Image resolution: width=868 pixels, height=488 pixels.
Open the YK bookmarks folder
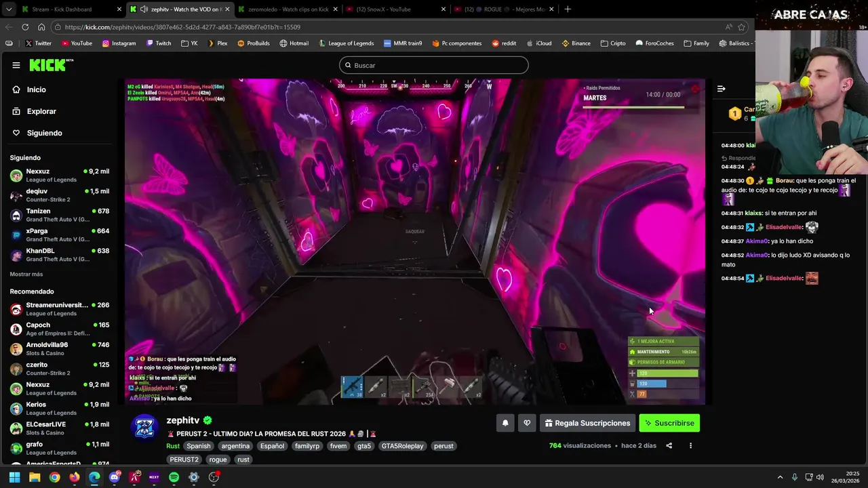coord(189,43)
